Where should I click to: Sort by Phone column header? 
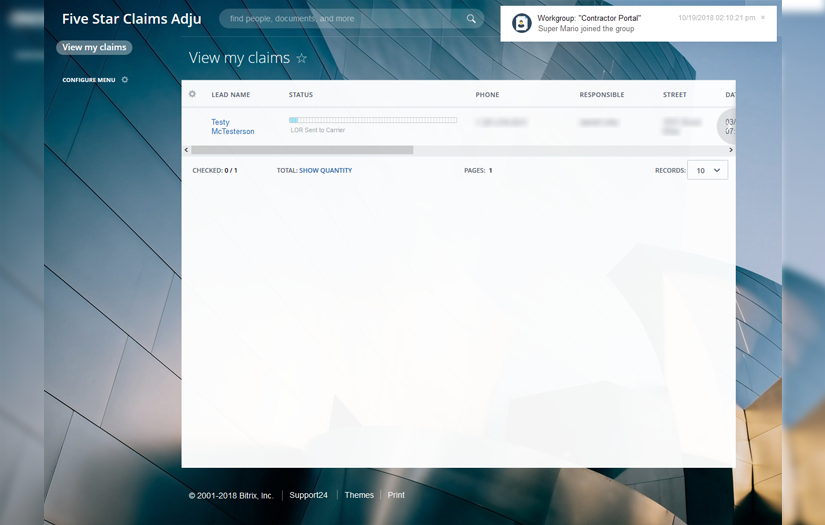(487, 95)
